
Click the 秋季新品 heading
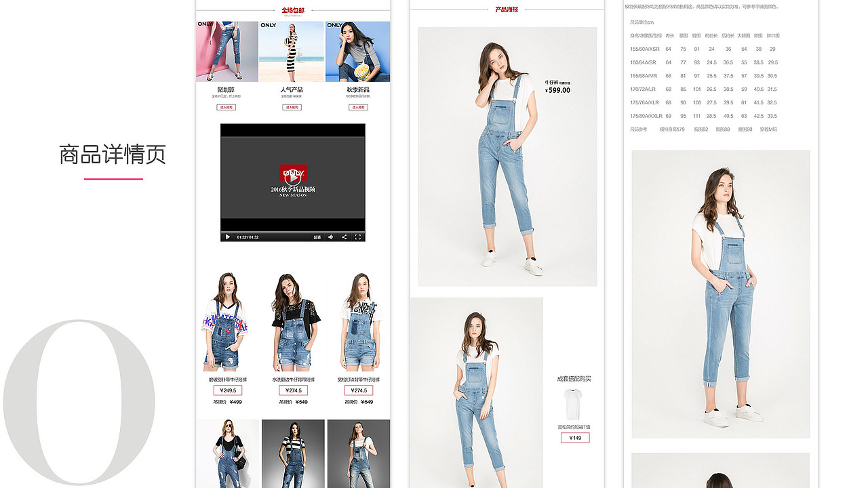358,89
